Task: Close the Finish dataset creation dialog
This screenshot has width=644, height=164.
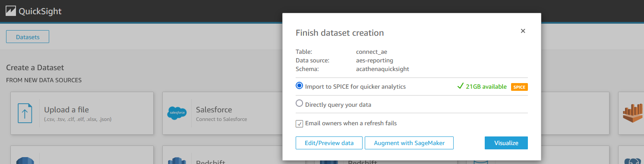Action: (523, 31)
